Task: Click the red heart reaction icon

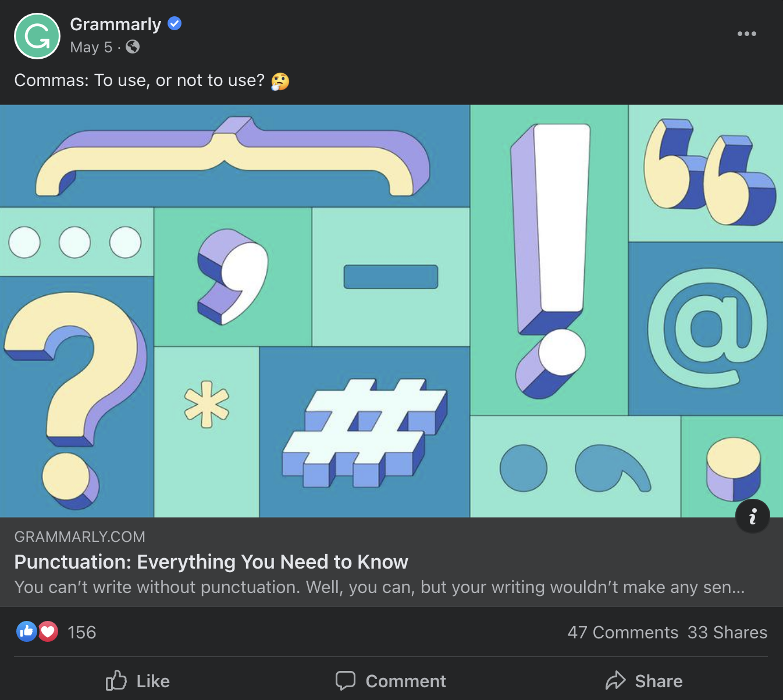Action: (x=48, y=631)
